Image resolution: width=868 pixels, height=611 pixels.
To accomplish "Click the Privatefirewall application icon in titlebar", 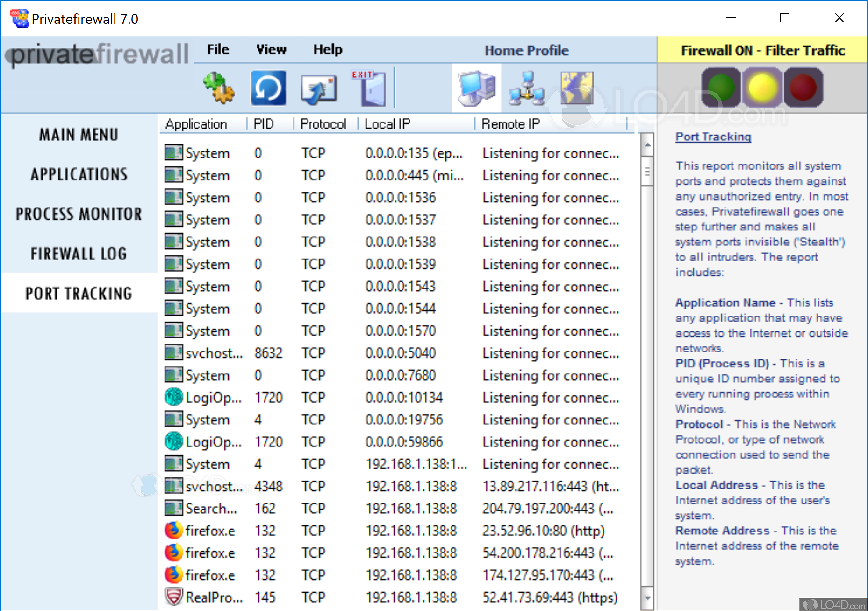I will (19, 18).
